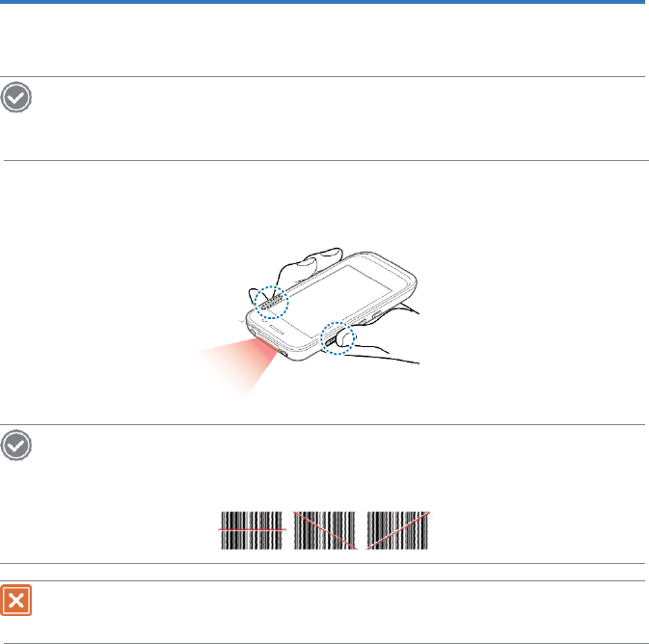Screen dimensions: 649x644
Task: Click the checkmark note icon above the barcodes
Action: [16, 445]
